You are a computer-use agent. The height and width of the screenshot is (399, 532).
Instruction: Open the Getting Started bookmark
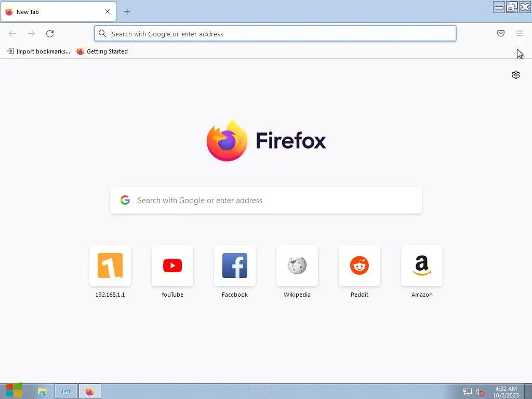pyautogui.click(x=102, y=51)
